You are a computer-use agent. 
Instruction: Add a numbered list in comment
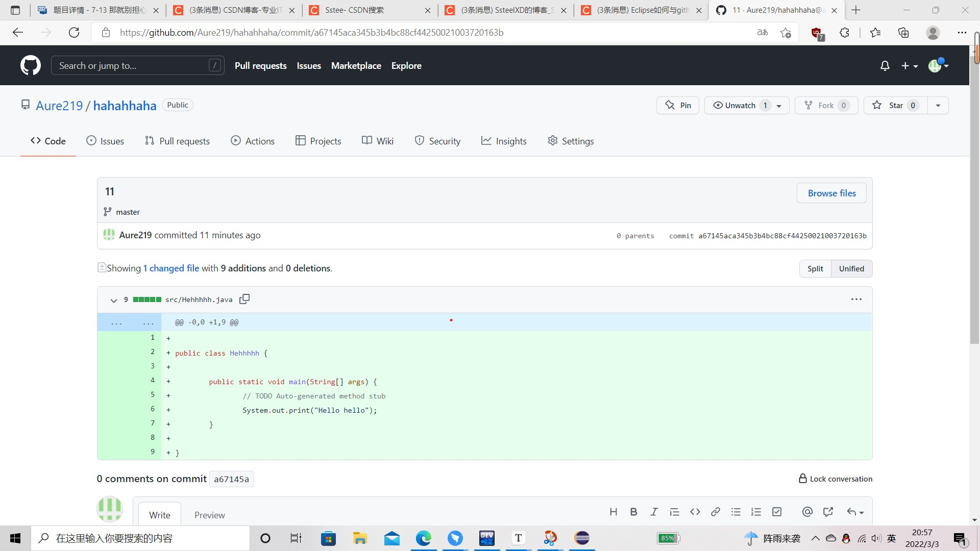(756, 512)
